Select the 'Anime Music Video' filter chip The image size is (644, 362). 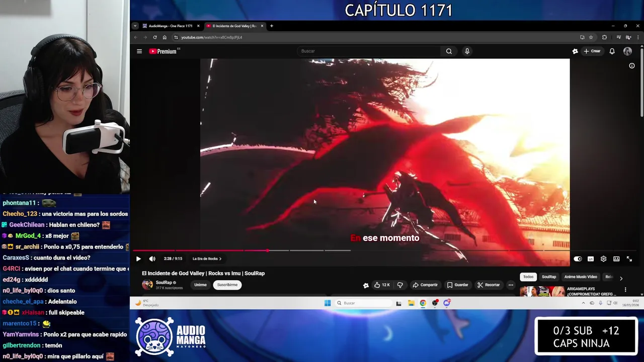[581, 277]
